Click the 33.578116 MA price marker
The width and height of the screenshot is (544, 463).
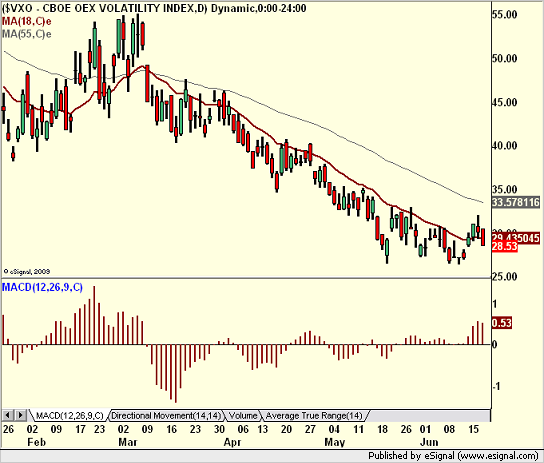(516, 202)
